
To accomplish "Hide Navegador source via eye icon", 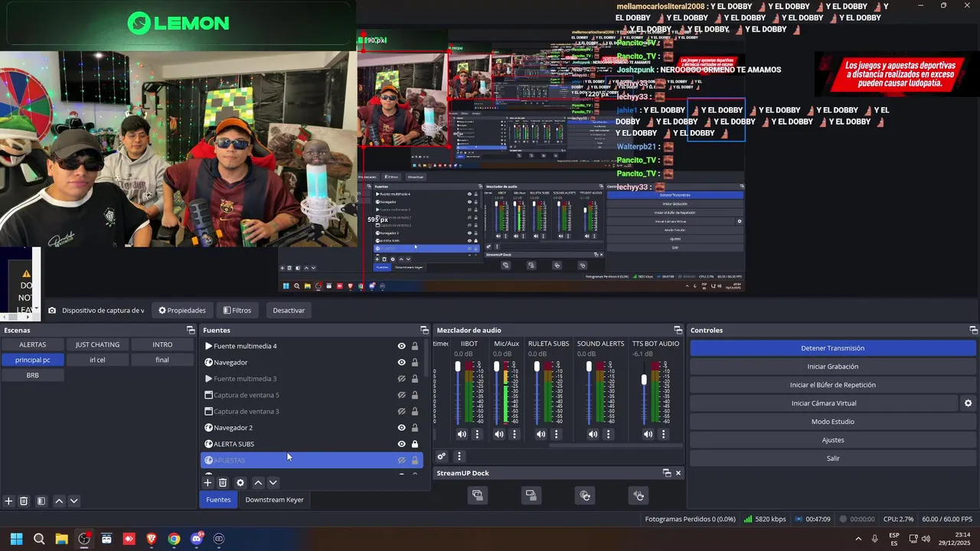I will pyautogui.click(x=401, y=362).
